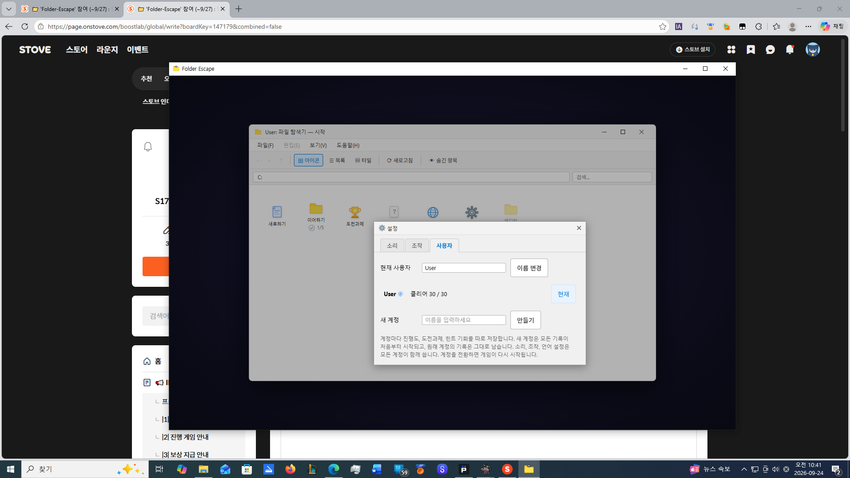Open STOVE chat message icon
The image size is (850, 478).
[x=770, y=49]
